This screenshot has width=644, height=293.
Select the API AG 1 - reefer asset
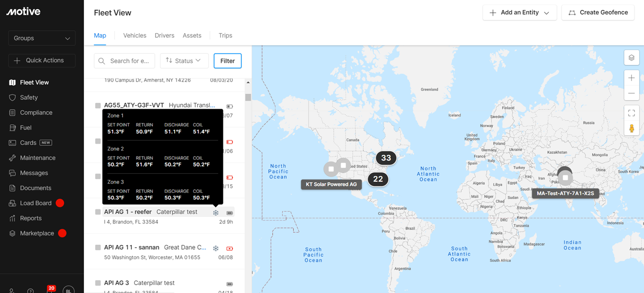pyautogui.click(x=128, y=212)
